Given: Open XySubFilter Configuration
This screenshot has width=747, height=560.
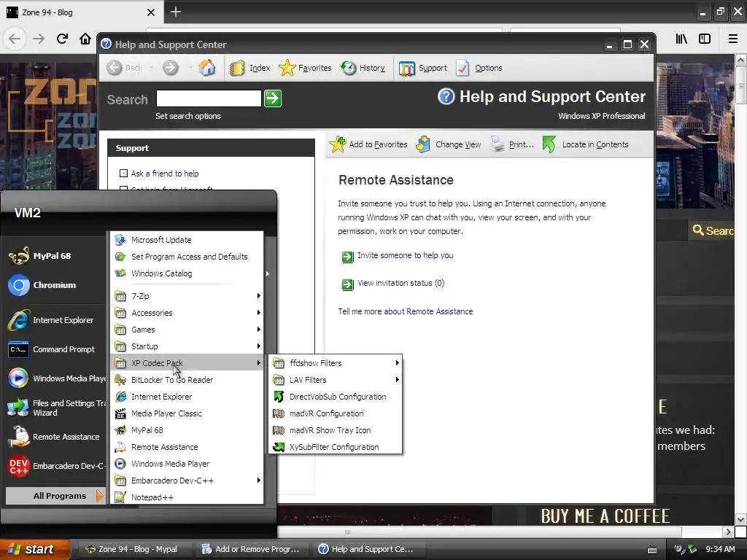Looking at the screenshot, I should point(336,447).
